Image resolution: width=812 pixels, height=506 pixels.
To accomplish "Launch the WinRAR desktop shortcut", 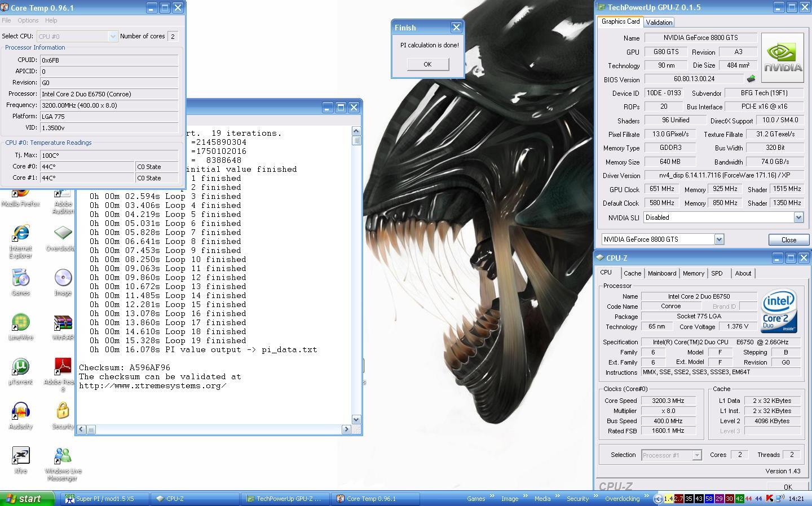I will [63, 322].
